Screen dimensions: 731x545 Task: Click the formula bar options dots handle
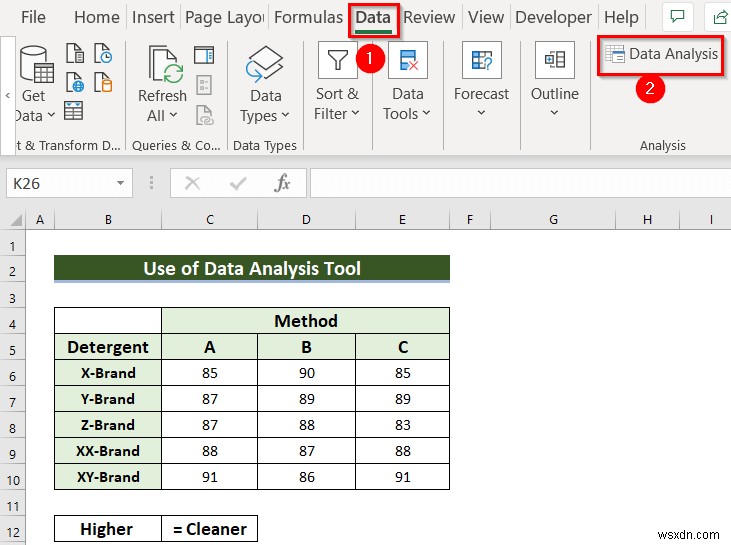(x=151, y=183)
